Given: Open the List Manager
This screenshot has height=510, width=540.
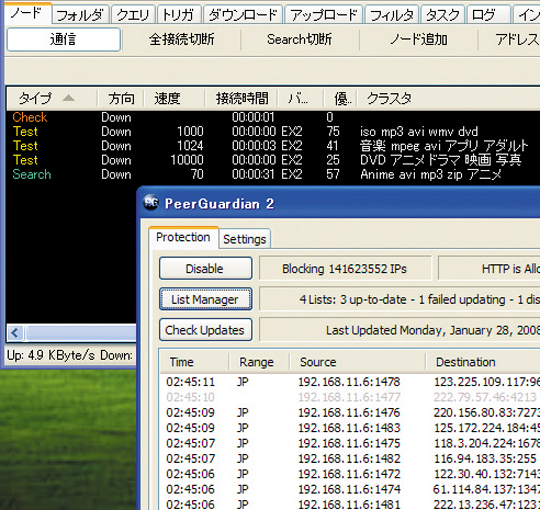Looking at the screenshot, I should point(205,299).
